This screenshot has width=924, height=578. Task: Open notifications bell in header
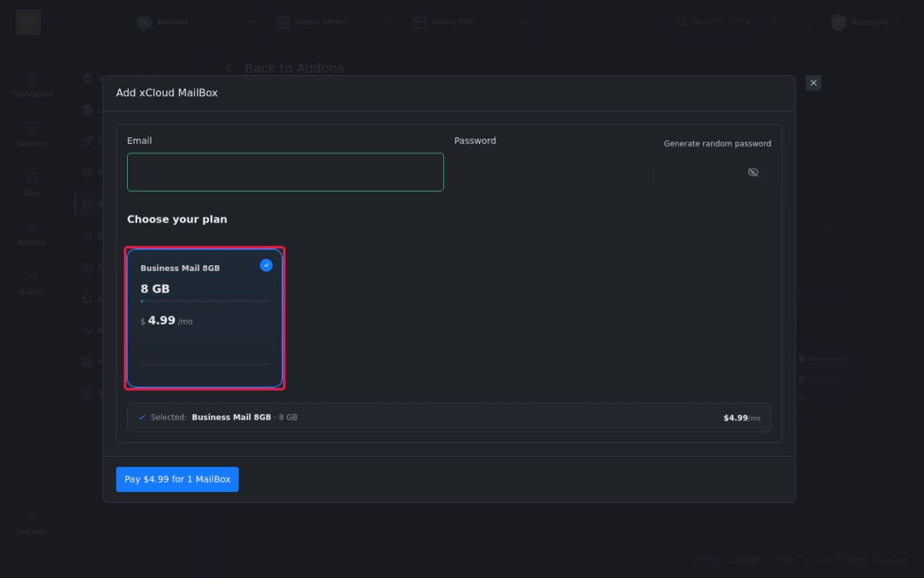pyautogui.click(x=808, y=22)
